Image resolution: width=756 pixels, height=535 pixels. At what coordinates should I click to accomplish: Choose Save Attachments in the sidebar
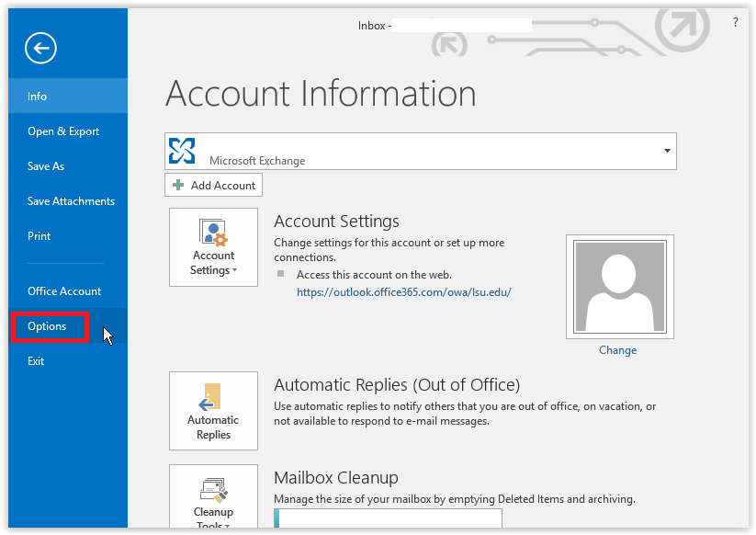point(67,201)
